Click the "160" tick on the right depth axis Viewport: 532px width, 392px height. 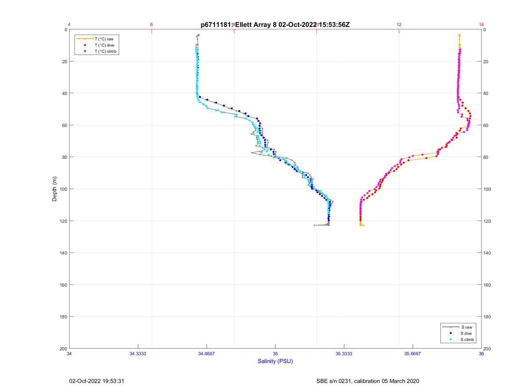click(x=487, y=285)
